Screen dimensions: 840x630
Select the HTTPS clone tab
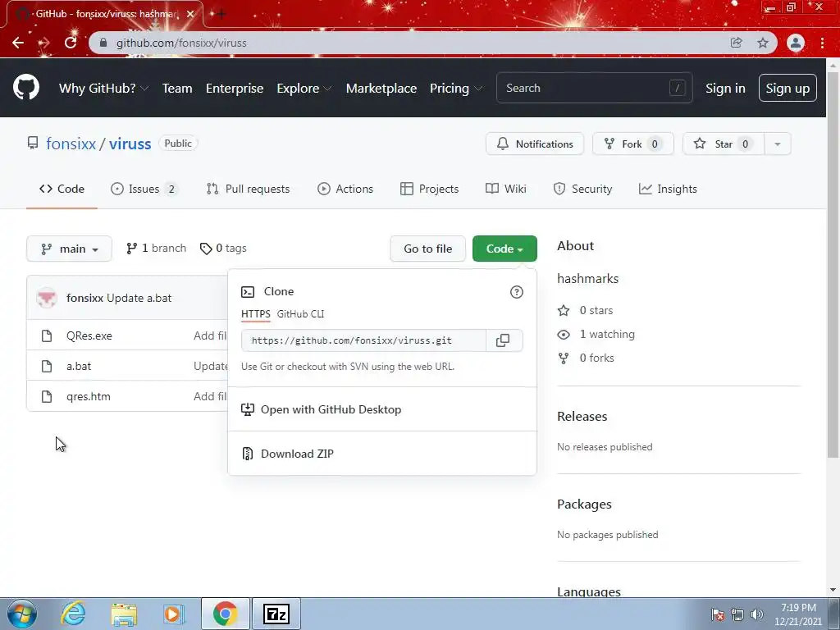point(256,314)
